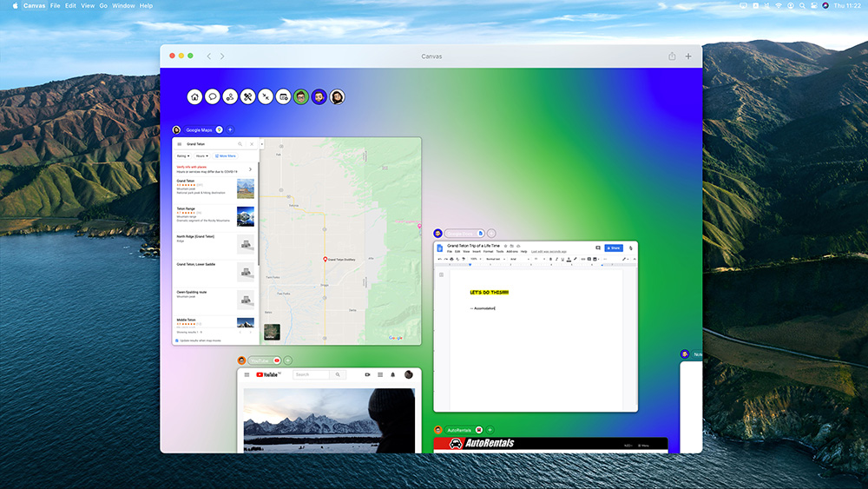Image resolution: width=868 pixels, height=489 pixels.
Task: Select the Google Maps tab label
Action: pos(199,130)
